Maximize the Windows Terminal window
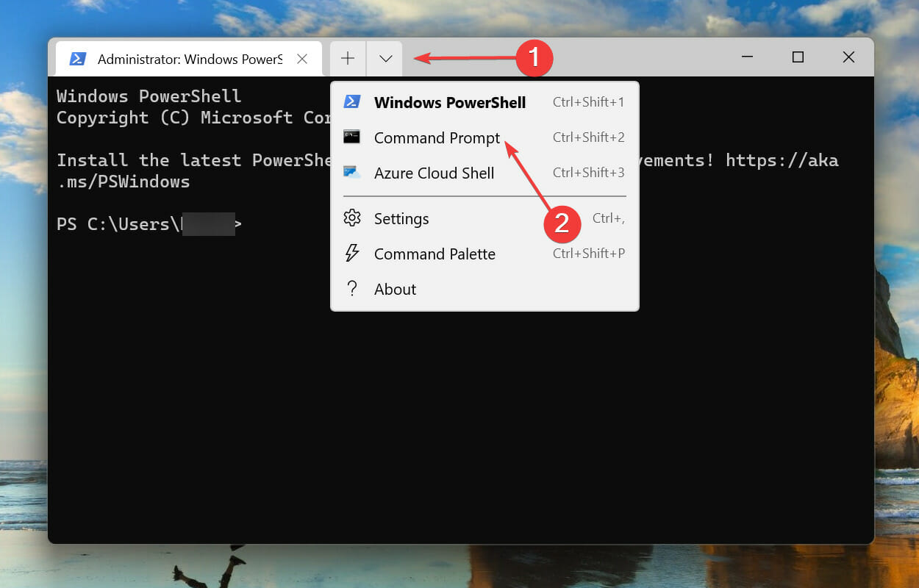 pyautogui.click(x=798, y=57)
